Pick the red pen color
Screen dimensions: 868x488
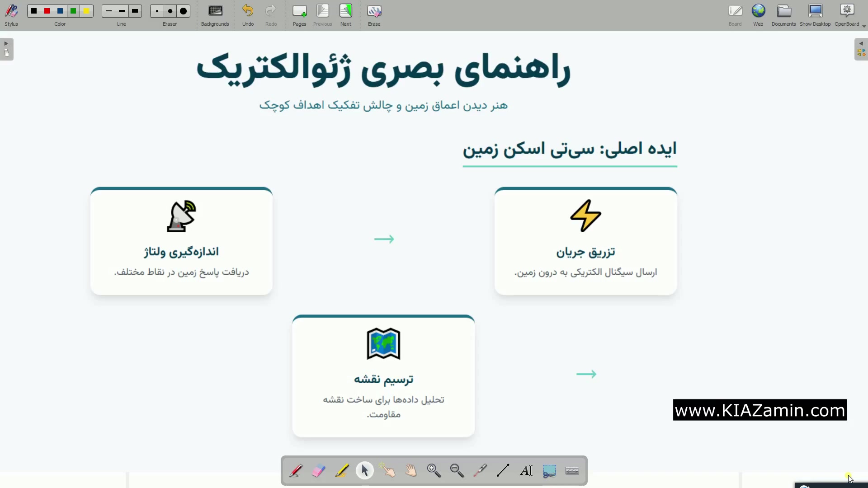(47, 11)
